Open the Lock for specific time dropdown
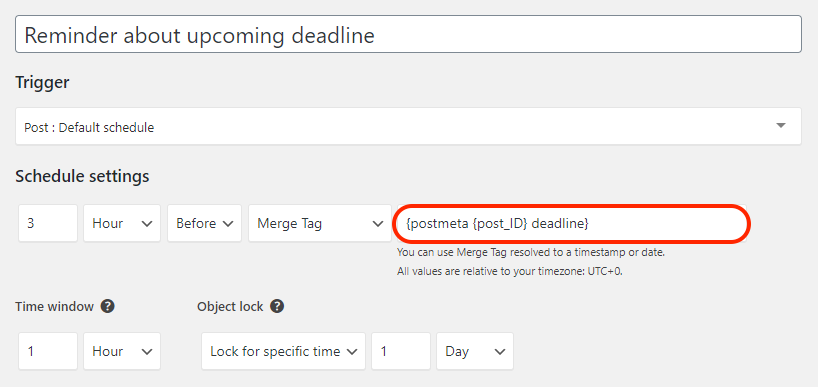The height and width of the screenshot is (387, 818). (x=283, y=351)
